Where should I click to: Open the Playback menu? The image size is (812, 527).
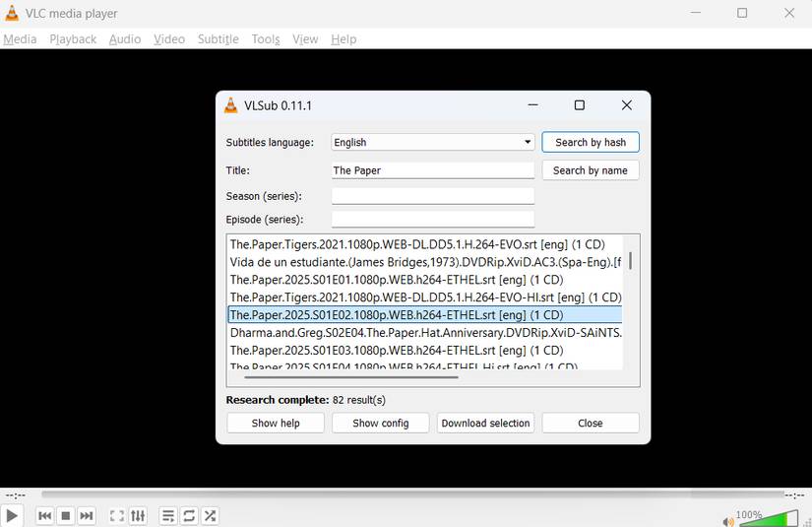73,39
